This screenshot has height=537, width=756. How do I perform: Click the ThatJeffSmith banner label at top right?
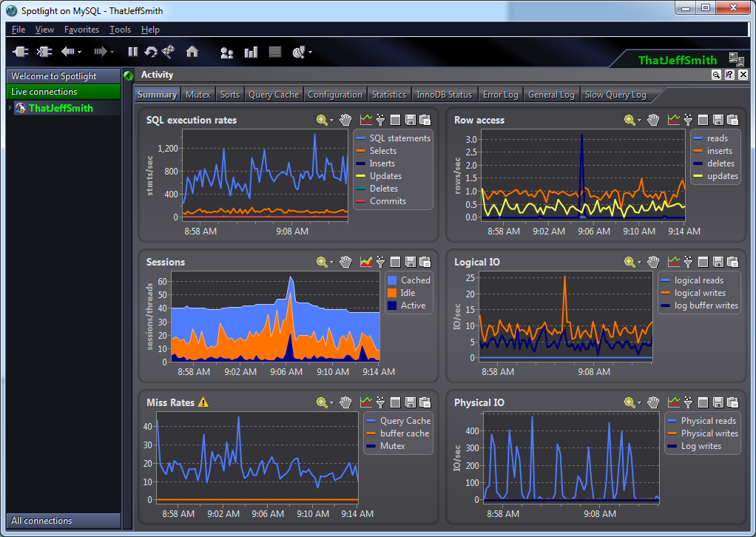(x=678, y=60)
